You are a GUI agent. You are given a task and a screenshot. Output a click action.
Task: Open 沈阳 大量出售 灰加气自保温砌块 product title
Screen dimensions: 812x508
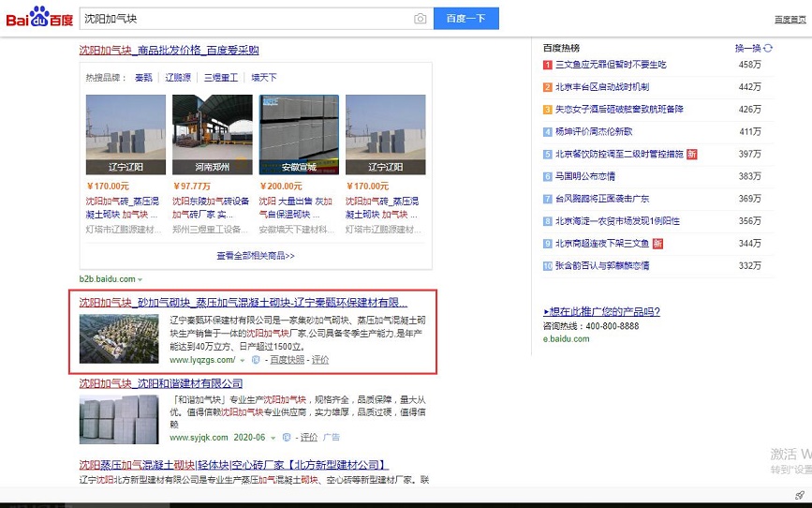point(296,208)
